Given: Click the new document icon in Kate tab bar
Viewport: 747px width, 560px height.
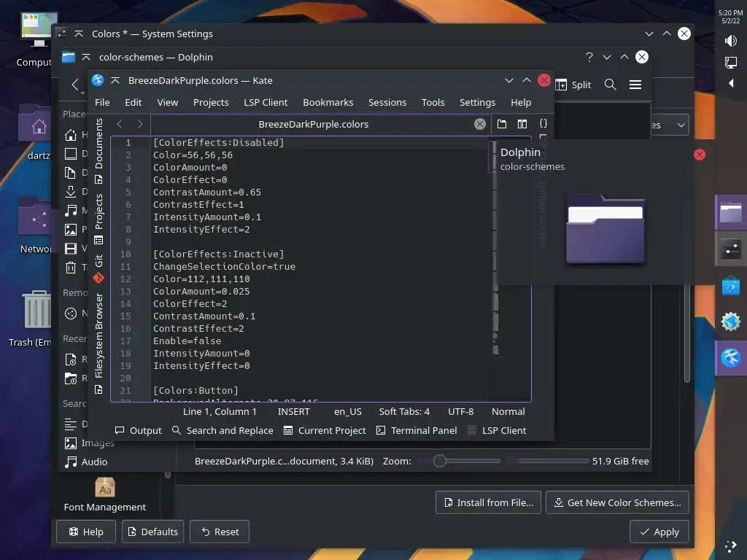Looking at the screenshot, I should (x=502, y=124).
